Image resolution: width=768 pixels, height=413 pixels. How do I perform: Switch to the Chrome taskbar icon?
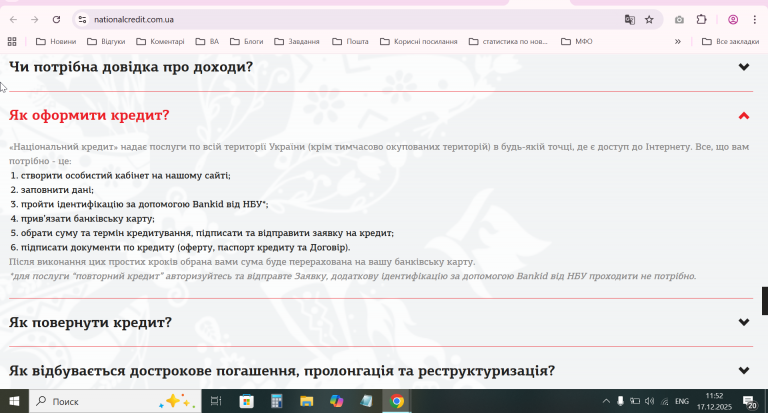[397, 401]
